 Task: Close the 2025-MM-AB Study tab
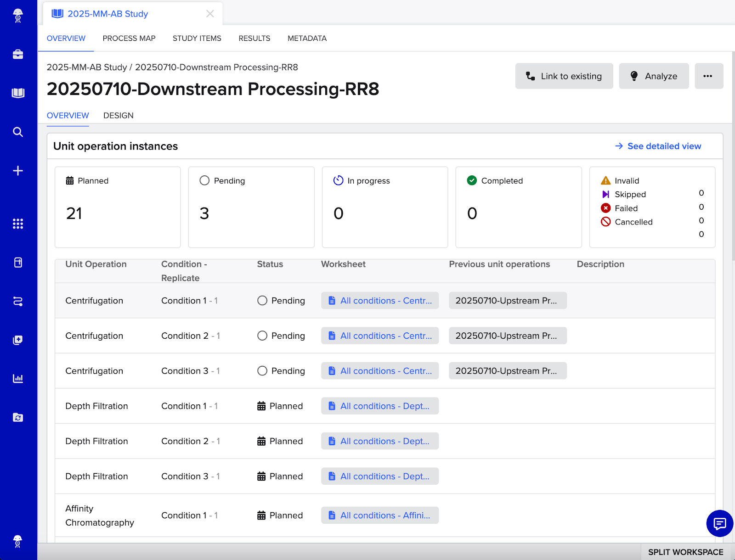tap(210, 14)
